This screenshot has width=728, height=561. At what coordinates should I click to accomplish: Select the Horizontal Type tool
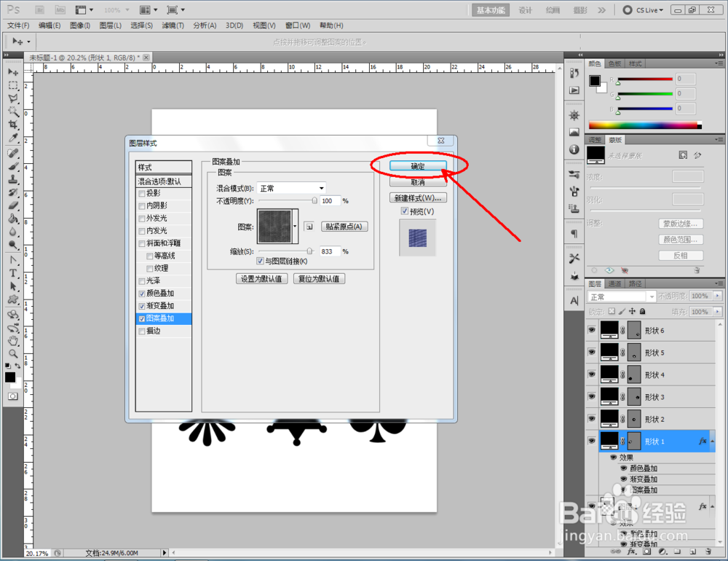coord(13,273)
